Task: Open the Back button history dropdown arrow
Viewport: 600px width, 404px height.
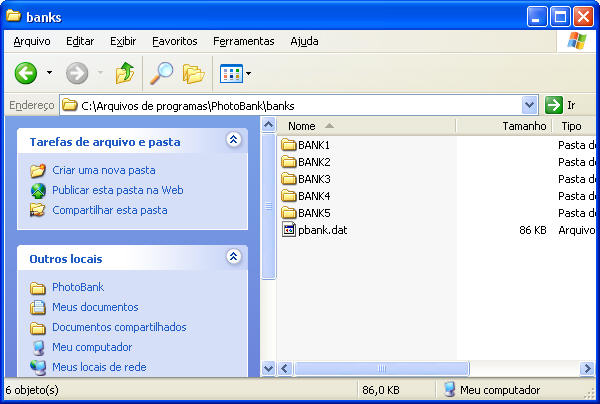Action: click(x=49, y=72)
